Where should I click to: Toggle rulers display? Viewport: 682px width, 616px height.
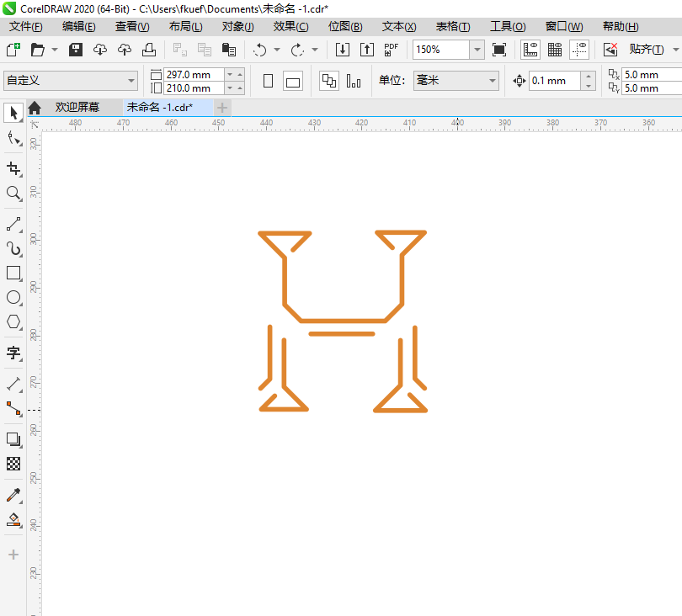[x=530, y=50]
